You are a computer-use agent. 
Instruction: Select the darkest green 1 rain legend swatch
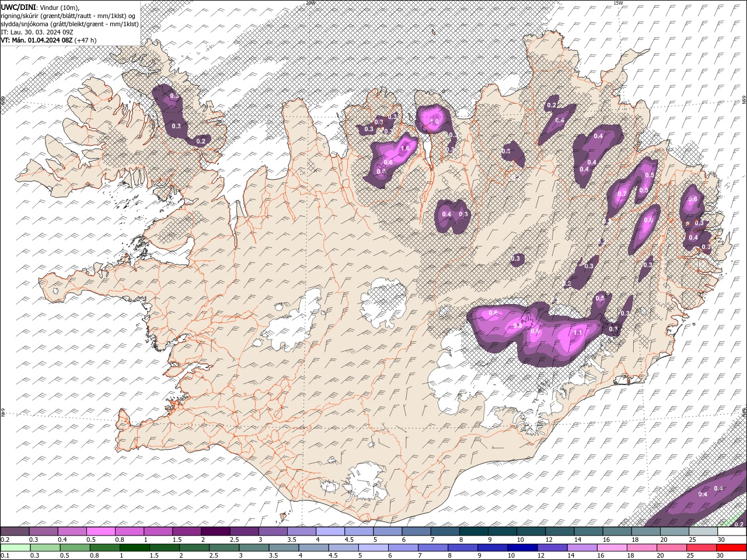[x=135, y=548]
